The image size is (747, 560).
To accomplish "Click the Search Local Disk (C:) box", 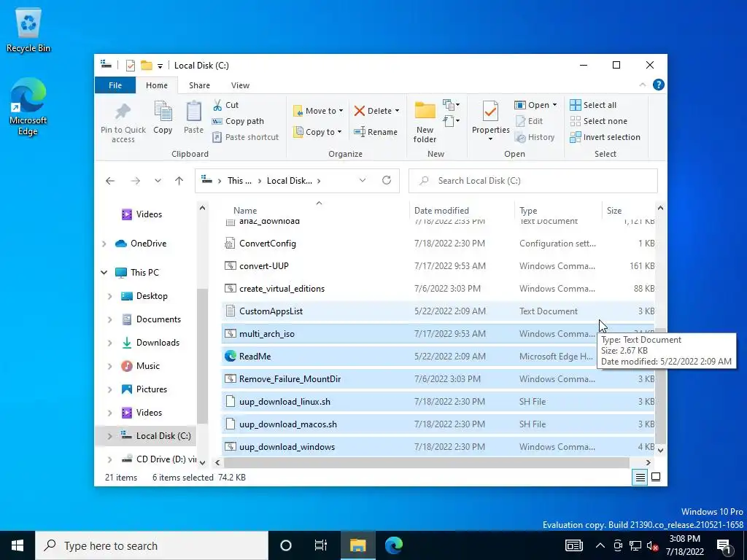I will (533, 181).
